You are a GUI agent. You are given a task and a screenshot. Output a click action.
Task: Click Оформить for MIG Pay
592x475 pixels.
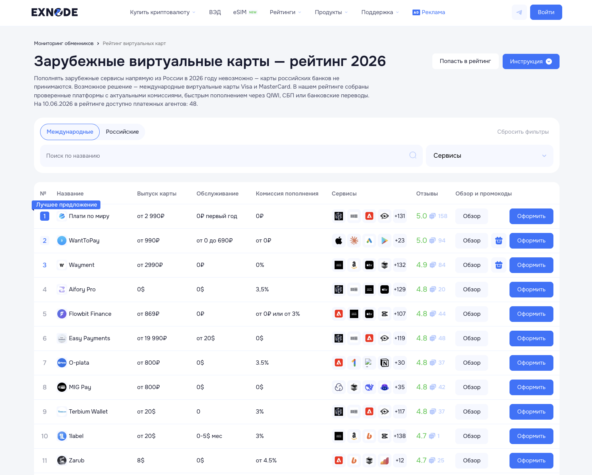[531, 387]
